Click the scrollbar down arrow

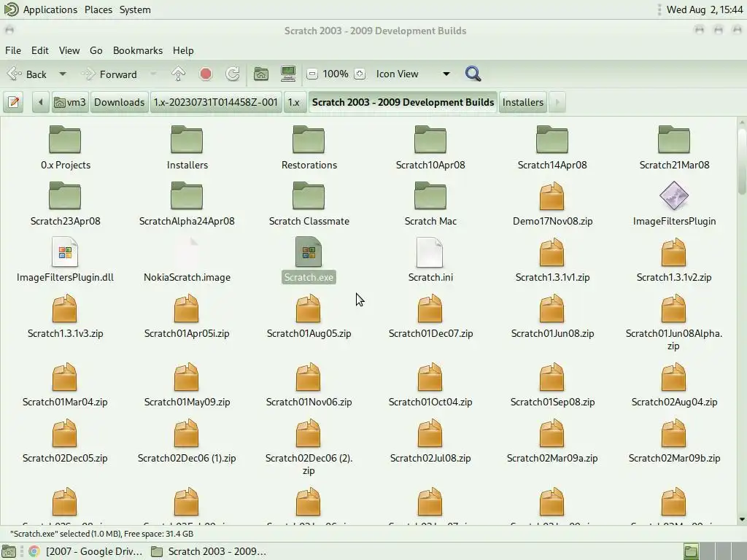[742, 519]
